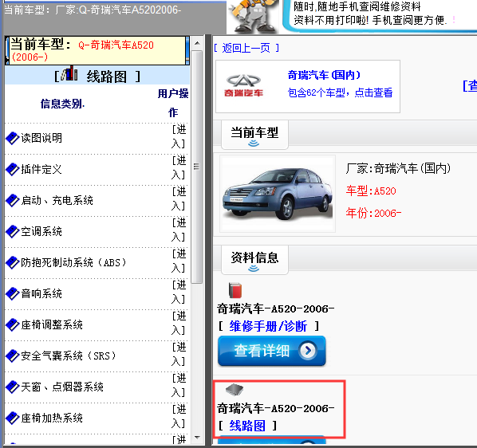The image size is (477, 448).
Task: Go back via 返回上一页 link
Action: click(x=246, y=48)
